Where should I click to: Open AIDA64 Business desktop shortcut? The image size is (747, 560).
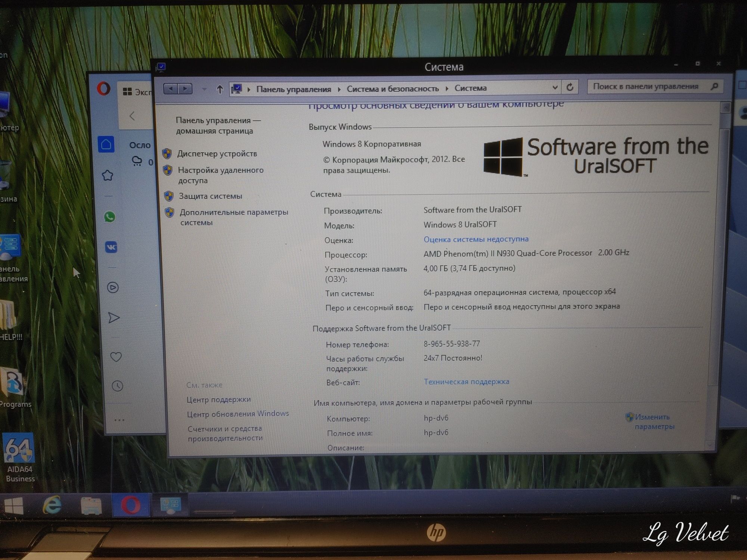click(19, 458)
